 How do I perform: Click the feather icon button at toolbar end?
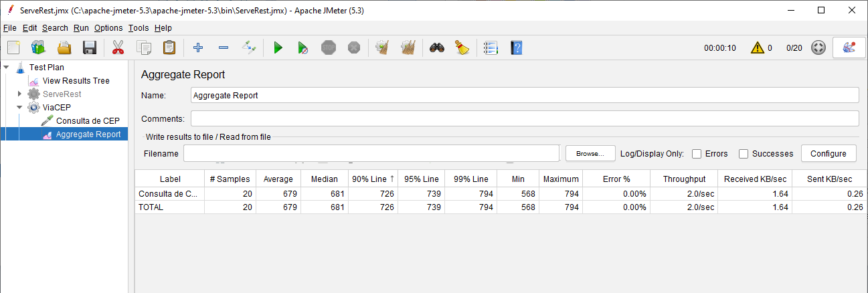(x=849, y=47)
